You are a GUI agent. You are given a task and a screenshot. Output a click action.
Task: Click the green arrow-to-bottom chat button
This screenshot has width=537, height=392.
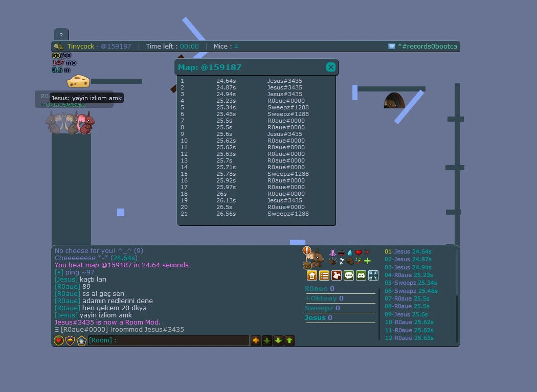[x=267, y=340]
